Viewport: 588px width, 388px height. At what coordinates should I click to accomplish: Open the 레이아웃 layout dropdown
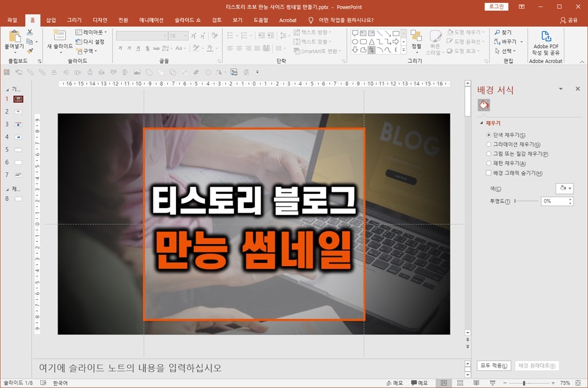pyautogui.click(x=91, y=32)
